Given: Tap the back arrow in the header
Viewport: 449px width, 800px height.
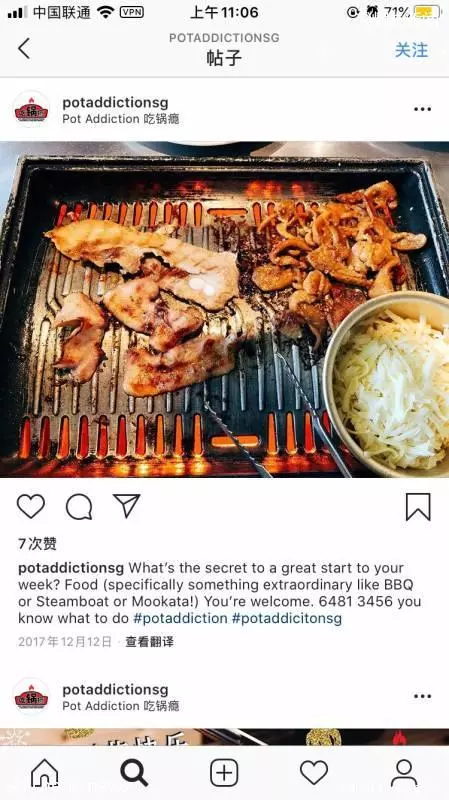Looking at the screenshot, I should [x=24, y=48].
